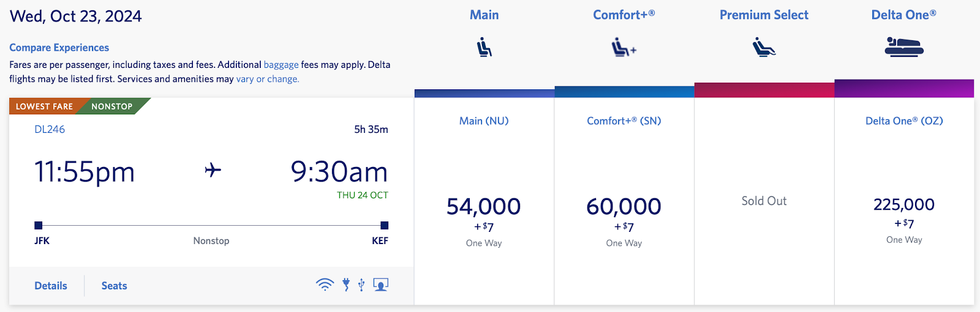
Task: Open the Compare Experiences link
Action: tap(59, 48)
